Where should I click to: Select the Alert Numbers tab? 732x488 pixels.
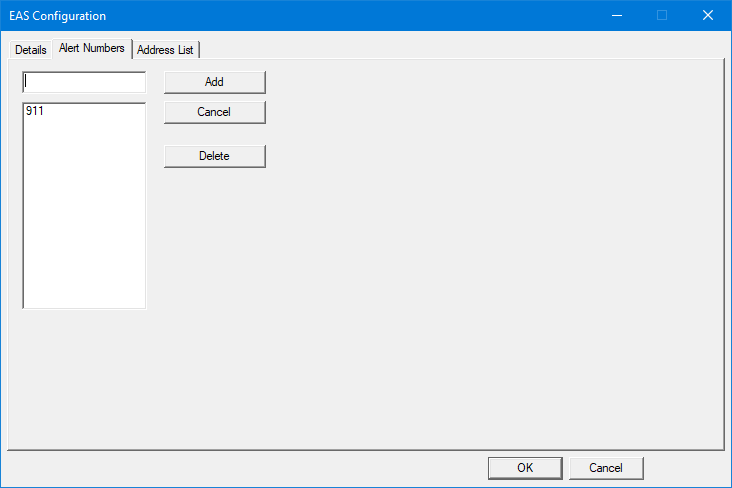point(91,48)
